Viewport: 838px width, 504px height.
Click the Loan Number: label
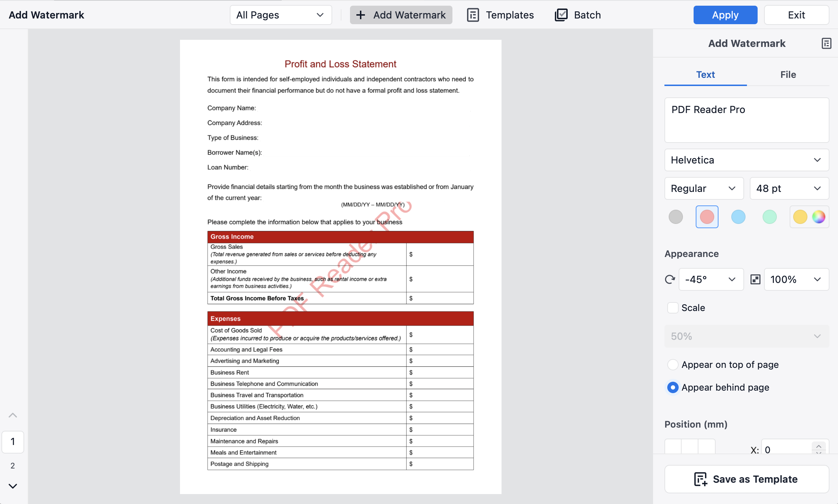228,167
